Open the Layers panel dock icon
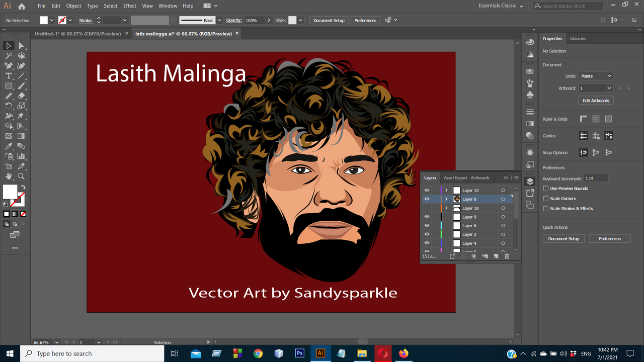The width and height of the screenshot is (644, 362). click(530, 182)
